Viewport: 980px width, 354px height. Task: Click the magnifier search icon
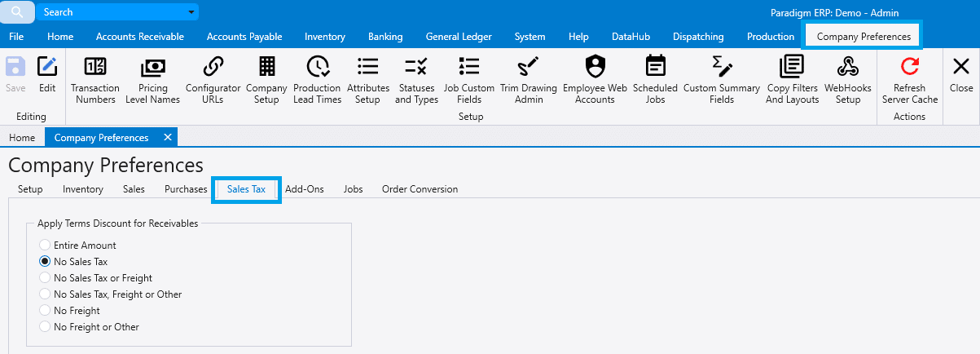pyautogui.click(x=16, y=11)
